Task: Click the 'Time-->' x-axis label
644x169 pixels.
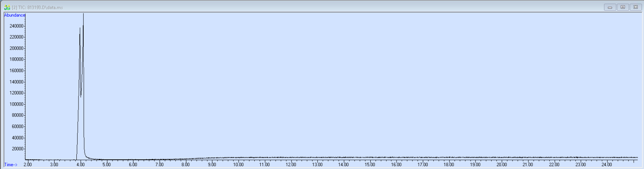Action: pyautogui.click(x=11, y=165)
